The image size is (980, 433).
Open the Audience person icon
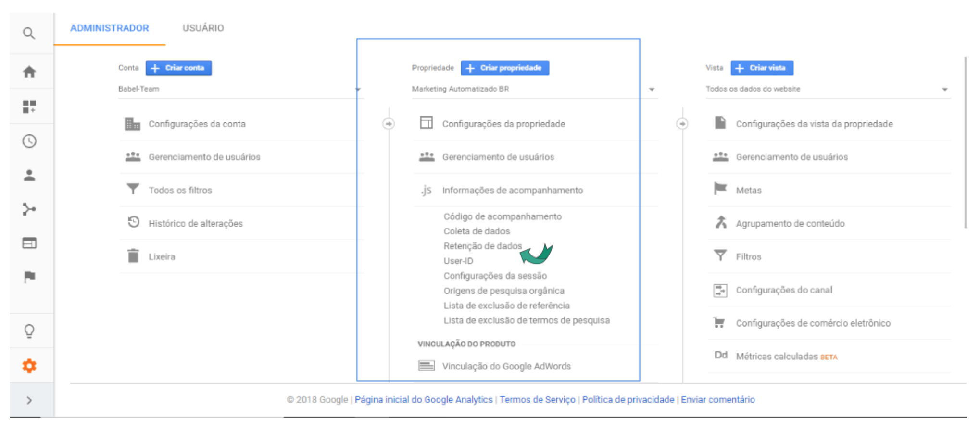[x=29, y=175]
